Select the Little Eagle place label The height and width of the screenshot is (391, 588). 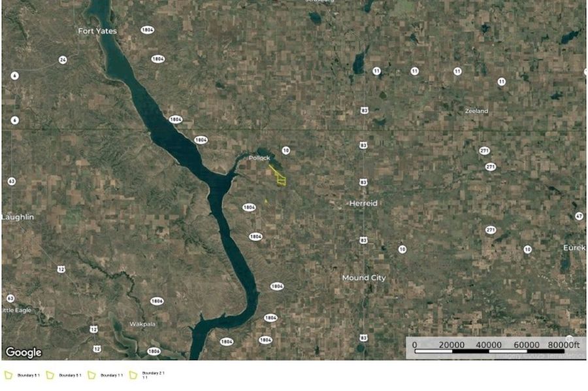(16, 311)
